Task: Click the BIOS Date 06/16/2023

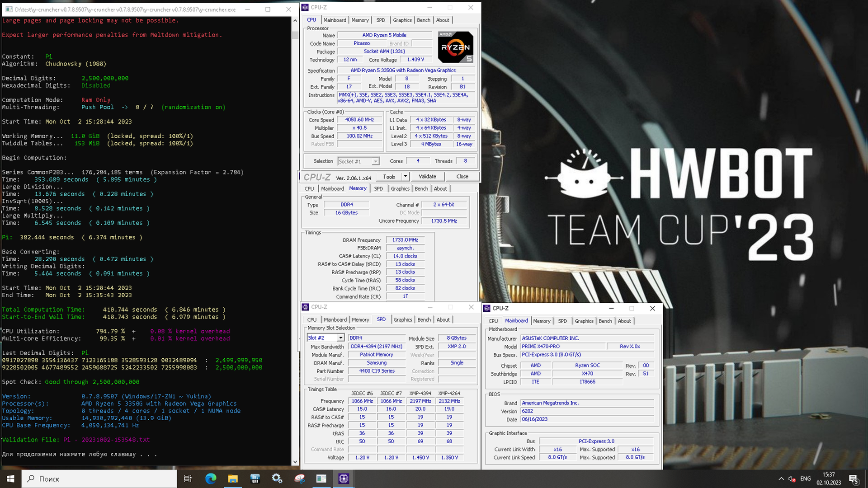Action: click(x=587, y=419)
